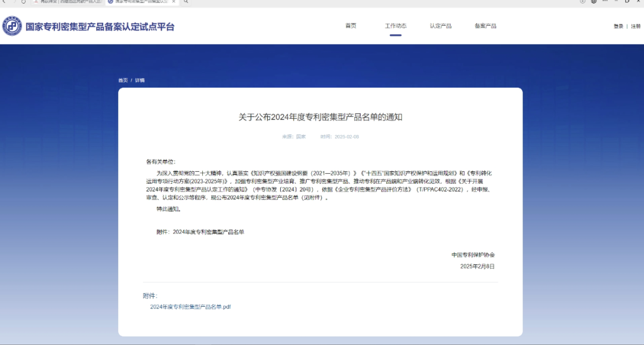Screen dimensions: 644x345
Task: Click the browser forward arrow icon
Action: (15, 3)
